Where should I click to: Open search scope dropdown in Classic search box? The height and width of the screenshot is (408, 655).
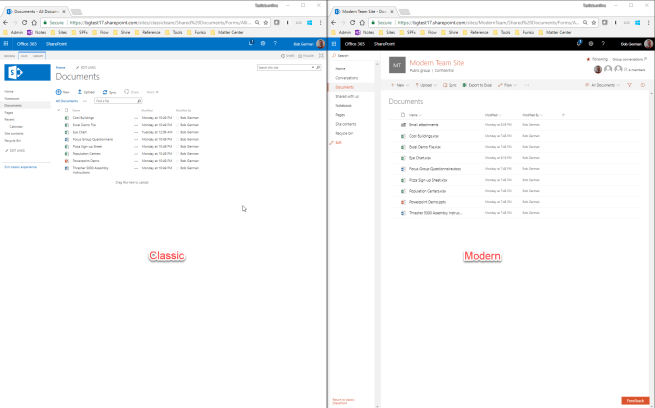pyautogui.click(x=312, y=67)
